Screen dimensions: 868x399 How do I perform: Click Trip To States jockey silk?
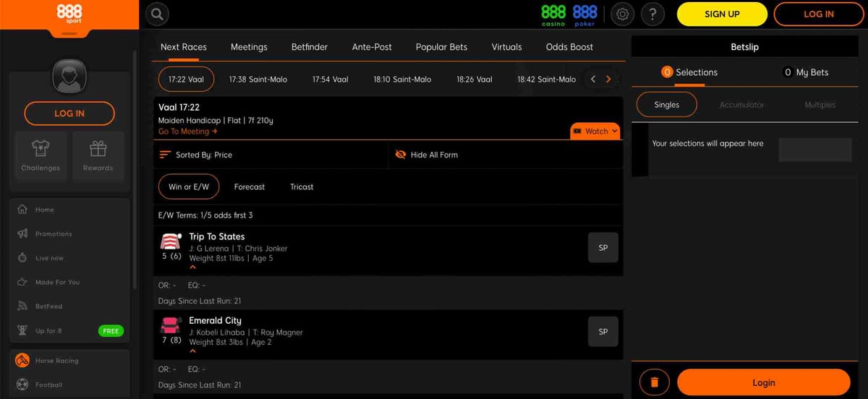(171, 241)
